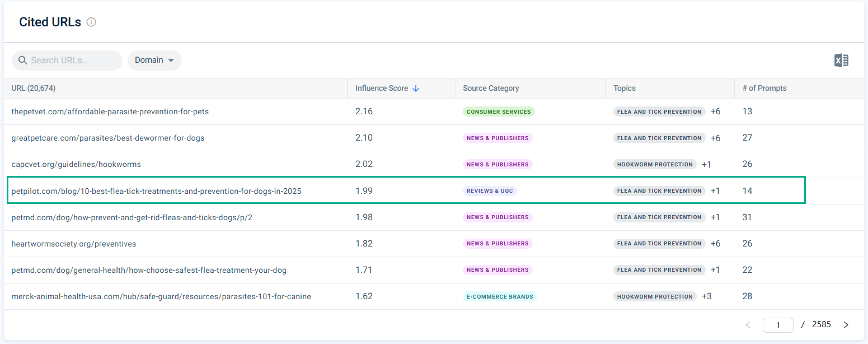Screen dimensions: 868x344
Task: Click the page number input box
Action: click(778, 325)
